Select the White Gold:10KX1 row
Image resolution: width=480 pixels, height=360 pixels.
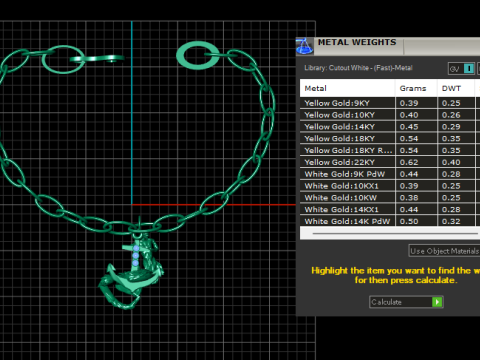click(x=390, y=186)
